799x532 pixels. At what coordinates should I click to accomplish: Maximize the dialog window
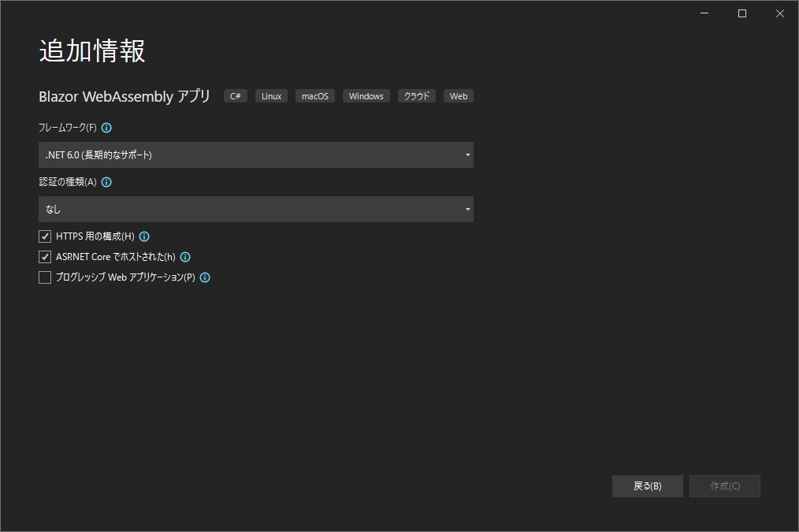(x=742, y=13)
